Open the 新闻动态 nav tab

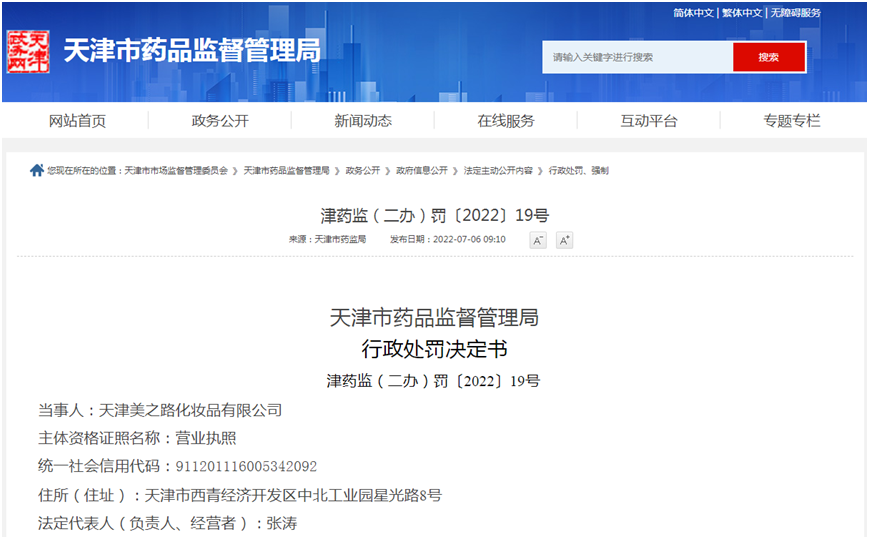point(363,121)
